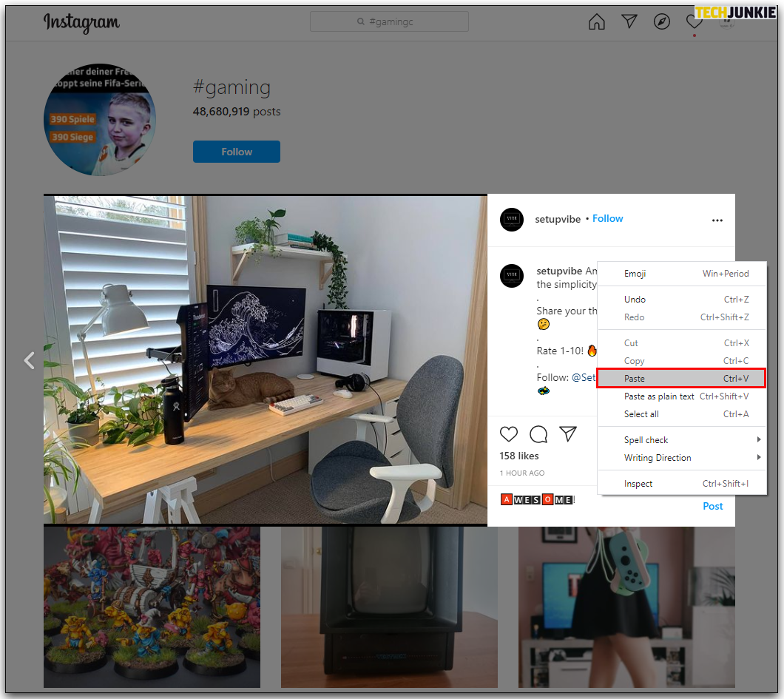
Task: Choose Inspect in the context menu
Action: tap(682, 484)
